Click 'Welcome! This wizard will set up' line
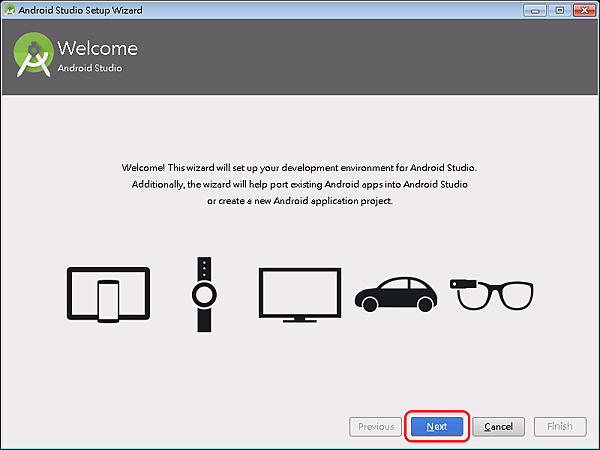Image resolution: width=600 pixels, height=450 pixels. 299,168
